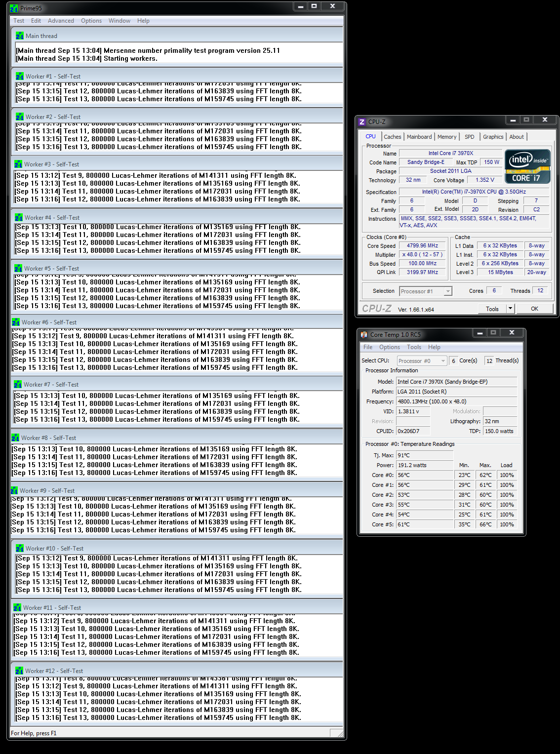This screenshot has width=560, height=754.
Task: Maximize the Prime95 window
Action: [314, 6]
